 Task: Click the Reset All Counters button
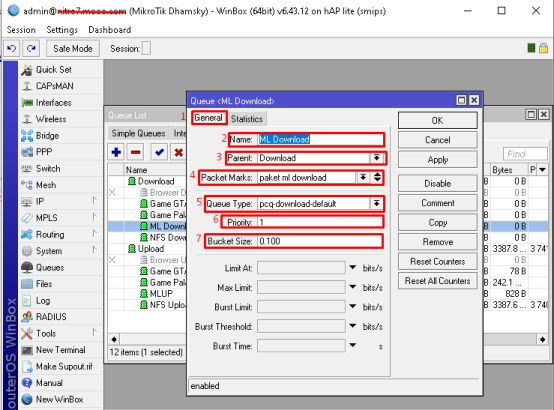[437, 281]
